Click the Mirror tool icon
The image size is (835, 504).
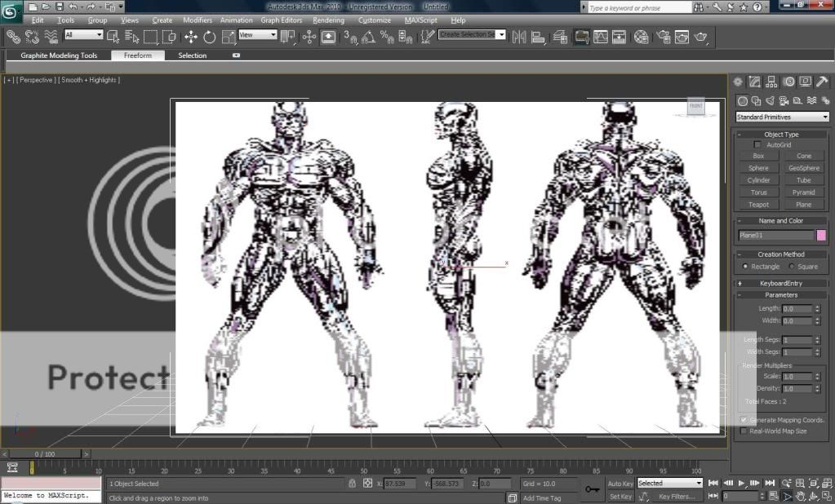518,37
